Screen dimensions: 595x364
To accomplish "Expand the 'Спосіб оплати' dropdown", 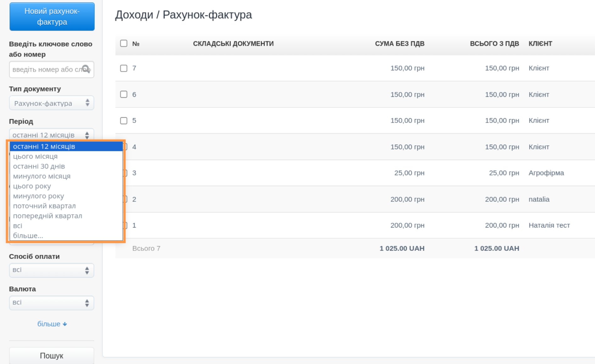I will tap(52, 270).
